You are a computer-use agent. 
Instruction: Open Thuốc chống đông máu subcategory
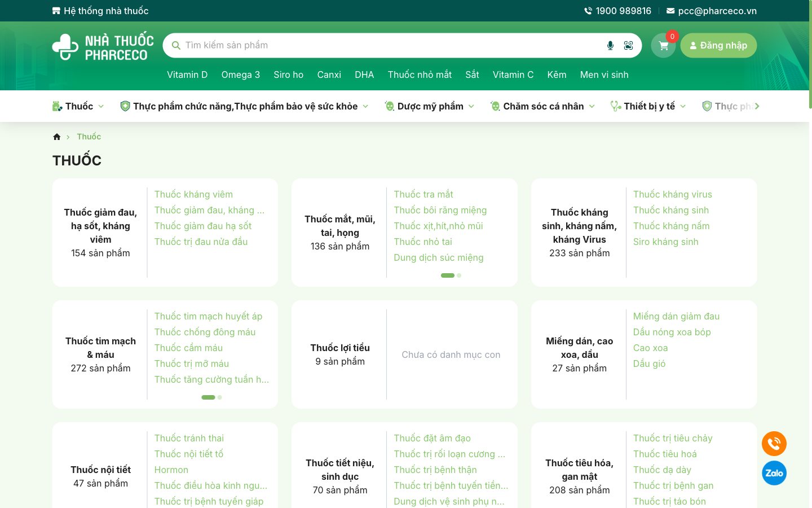click(205, 332)
